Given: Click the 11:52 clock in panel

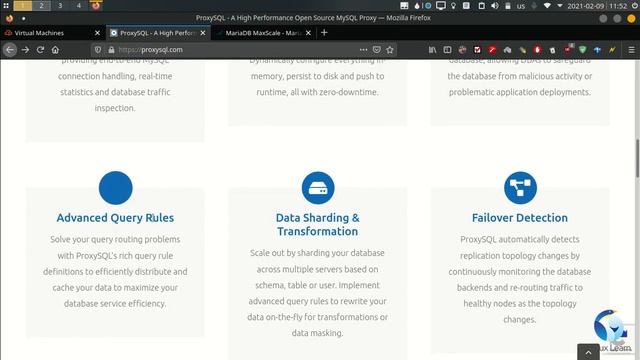Looking at the screenshot, I should pyautogui.click(x=618, y=6).
